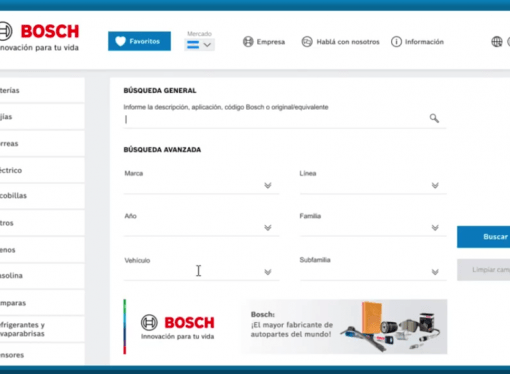
Task: Select the Escobillas sidebar category
Action: pyautogui.click(x=42, y=196)
